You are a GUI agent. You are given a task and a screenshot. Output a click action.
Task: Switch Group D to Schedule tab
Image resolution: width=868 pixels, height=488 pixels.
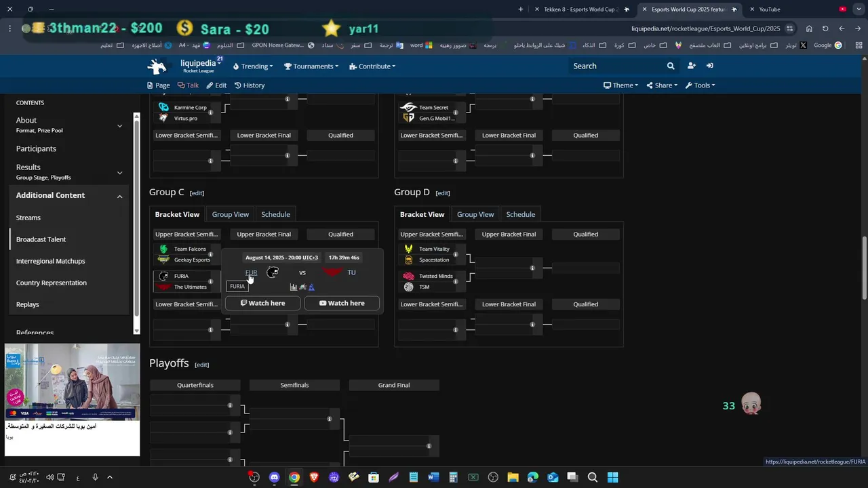[520, 214]
